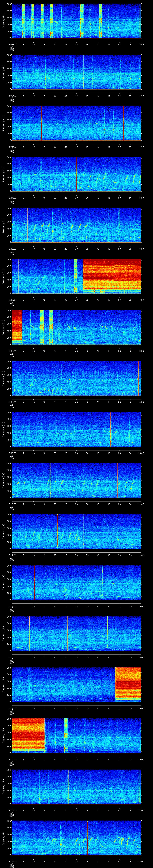Screen dimensions: 153x868
Task: Select the 8:02:00 start time label
Action: point(12,96)
